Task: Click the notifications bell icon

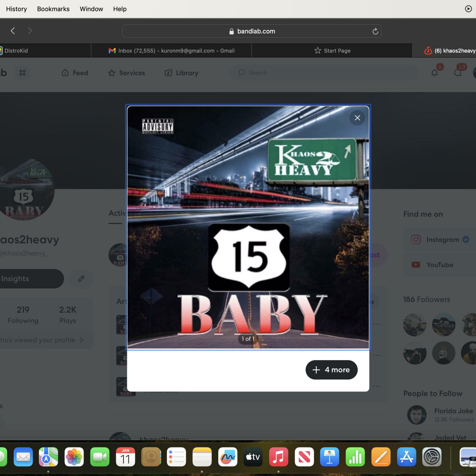Action: [x=434, y=73]
